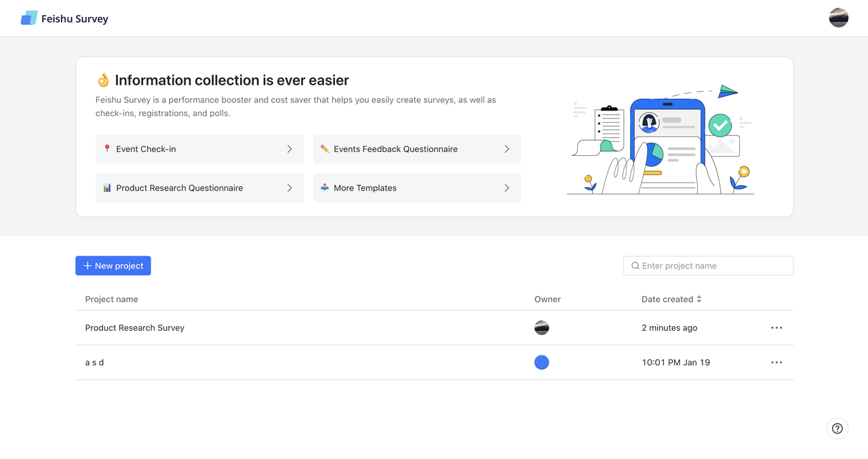Click the Project name column header
The width and height of the screenshot is (868, 459).
coord(112,299)
